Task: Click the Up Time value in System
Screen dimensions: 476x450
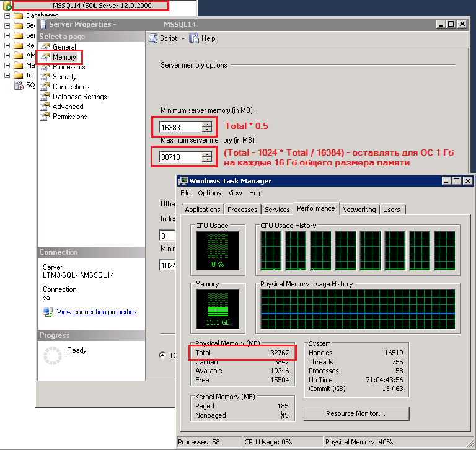Action: (384, 380)
